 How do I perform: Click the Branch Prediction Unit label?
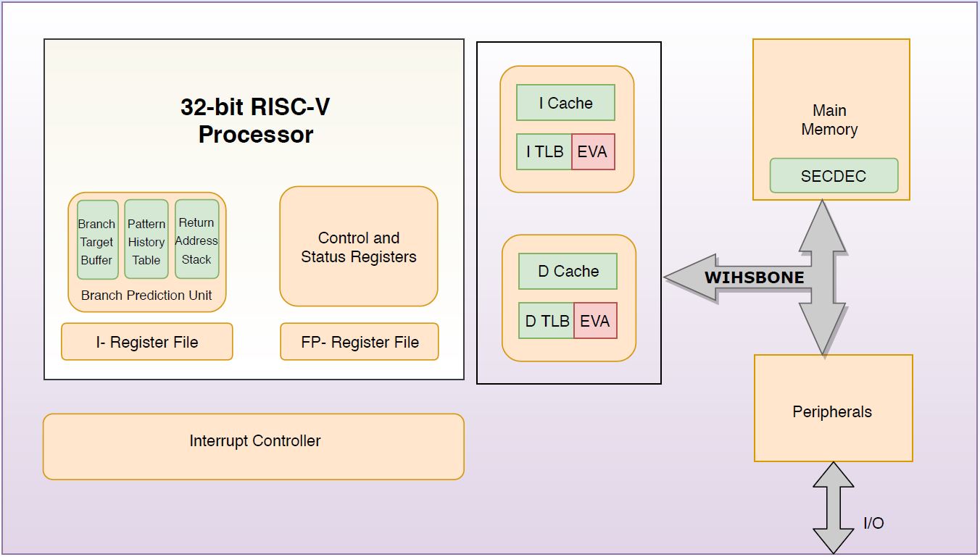click(146, 295)
